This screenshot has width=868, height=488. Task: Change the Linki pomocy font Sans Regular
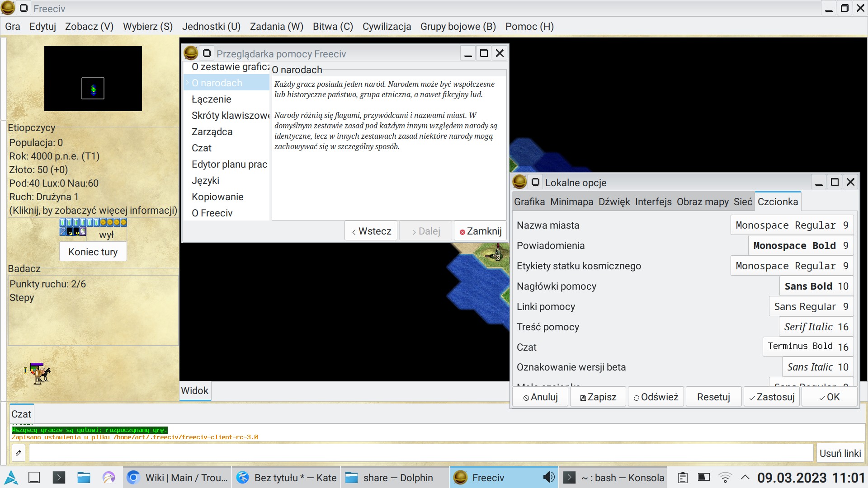coord(811,306)
